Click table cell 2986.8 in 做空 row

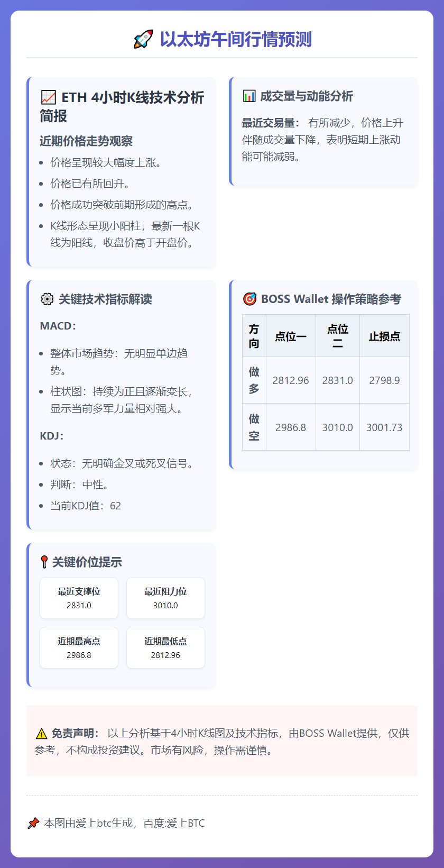291,427
